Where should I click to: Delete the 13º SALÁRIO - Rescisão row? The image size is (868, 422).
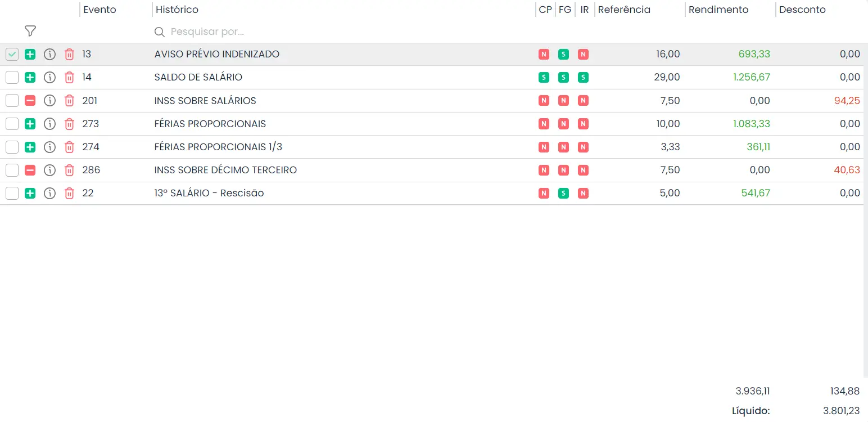click(69, 193)
